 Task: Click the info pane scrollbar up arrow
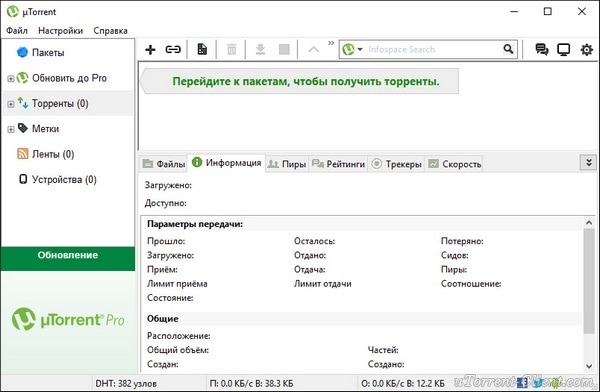[589, 222]
